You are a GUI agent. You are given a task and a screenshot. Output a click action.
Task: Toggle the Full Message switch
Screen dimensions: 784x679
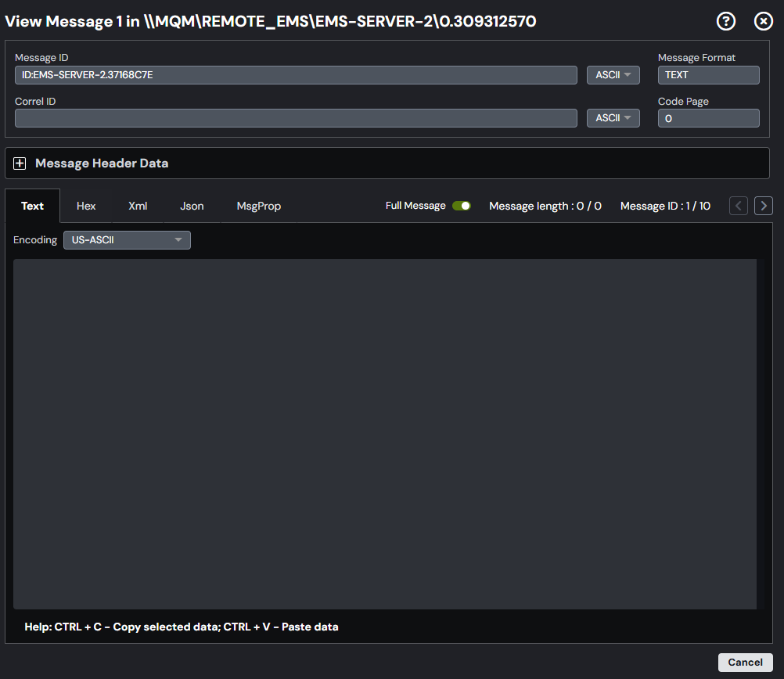pos(462,206)
